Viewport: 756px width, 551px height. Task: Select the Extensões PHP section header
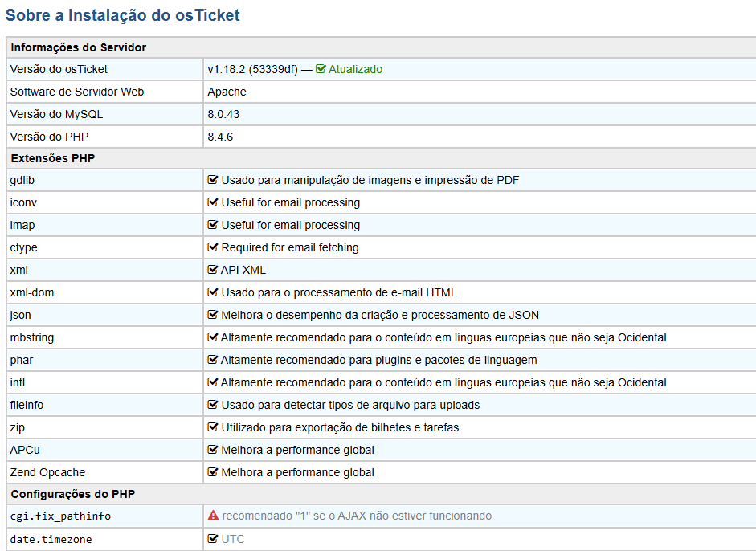pos(53,158)
